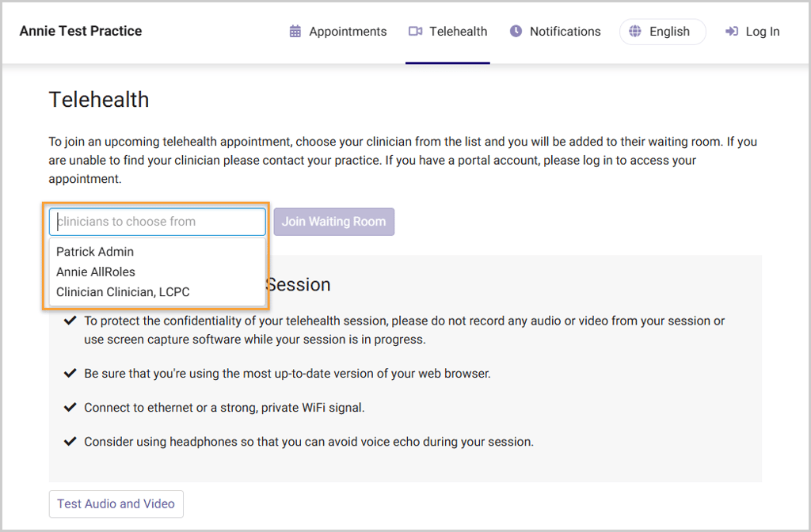The image size is (811, 532).
Task: Click the clock icon beside Notifications
Action: tap(516, 32)
